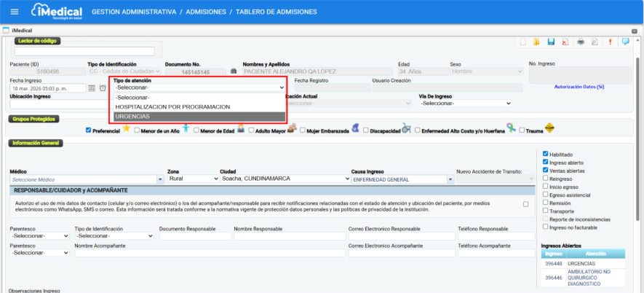Expand the Vía De Ingreso dropdown

pyautogui.click(x=465, y=103)
